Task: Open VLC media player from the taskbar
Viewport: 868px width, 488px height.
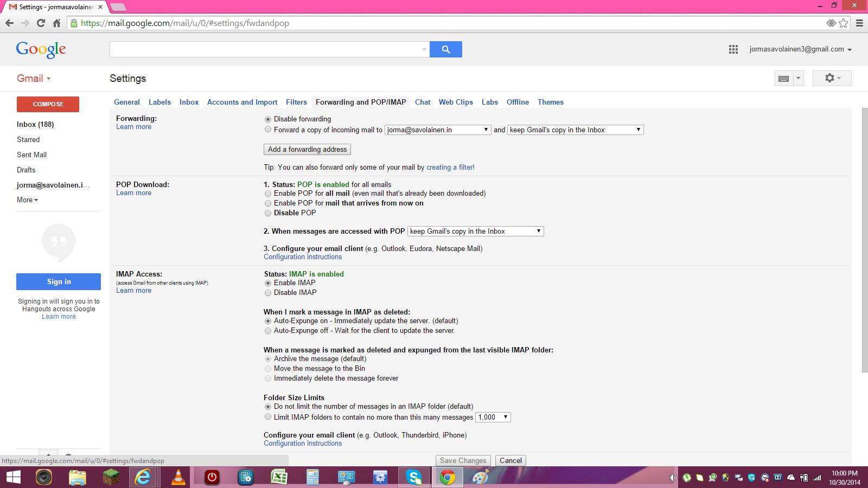Action: click(178, 477)
